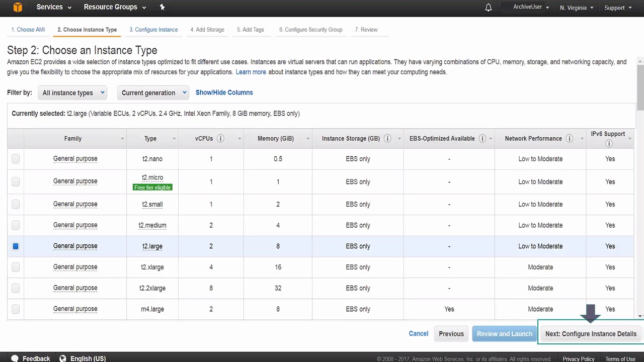Click Show/Hide Columns link

224,93
